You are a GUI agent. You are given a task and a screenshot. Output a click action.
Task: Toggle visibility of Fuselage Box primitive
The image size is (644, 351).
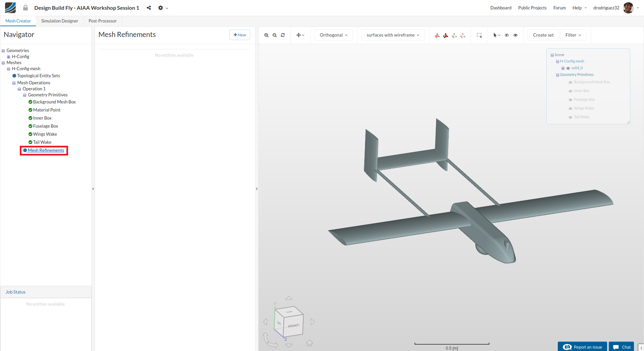(570, 100)
